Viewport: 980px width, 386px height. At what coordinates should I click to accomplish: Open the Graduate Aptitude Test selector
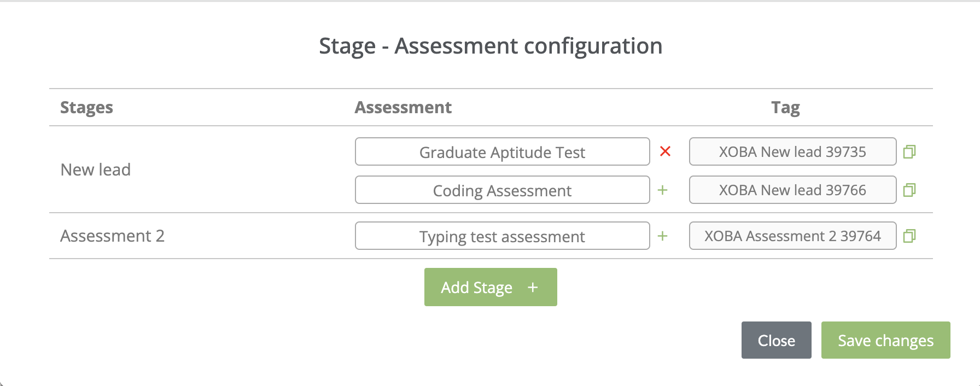coord(502,151)
